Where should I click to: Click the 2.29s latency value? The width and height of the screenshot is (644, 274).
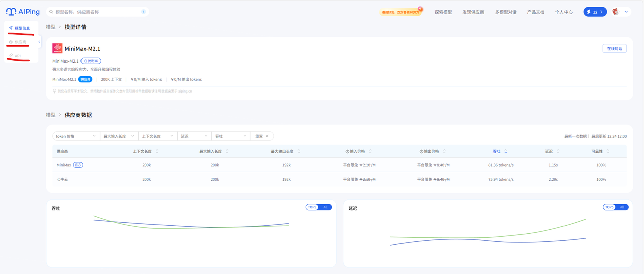click(x=553, y=179)
